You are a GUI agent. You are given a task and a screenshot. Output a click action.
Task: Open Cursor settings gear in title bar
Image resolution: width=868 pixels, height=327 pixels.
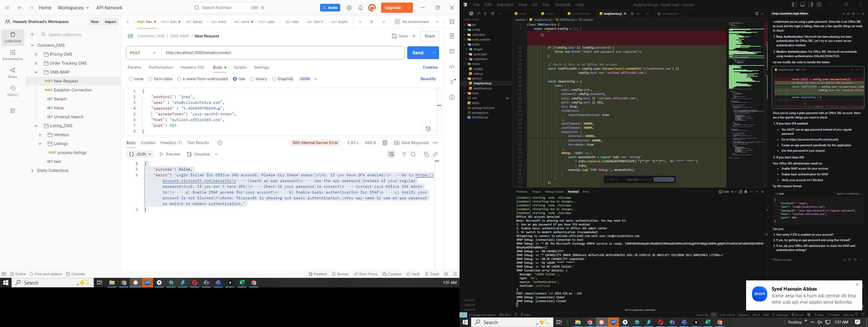click(x=819, y=5)
